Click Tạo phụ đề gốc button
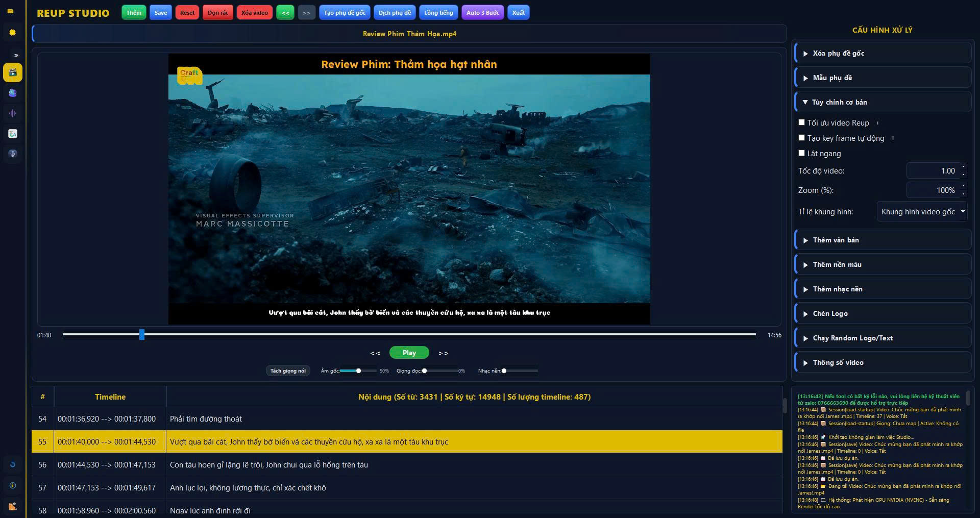Image resolution: width=980 pixels, height=518 pixels. pyautogui.click(x=345, y=13)
